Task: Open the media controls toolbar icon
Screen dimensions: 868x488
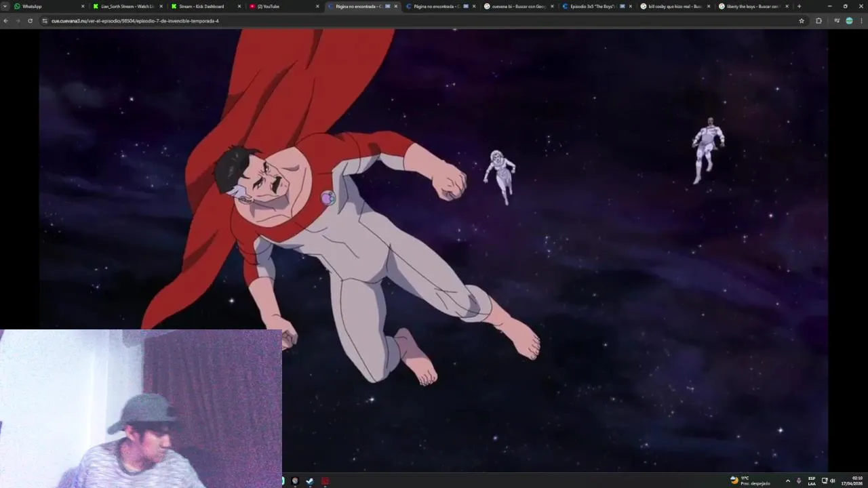Action: (x=837, y=21)
